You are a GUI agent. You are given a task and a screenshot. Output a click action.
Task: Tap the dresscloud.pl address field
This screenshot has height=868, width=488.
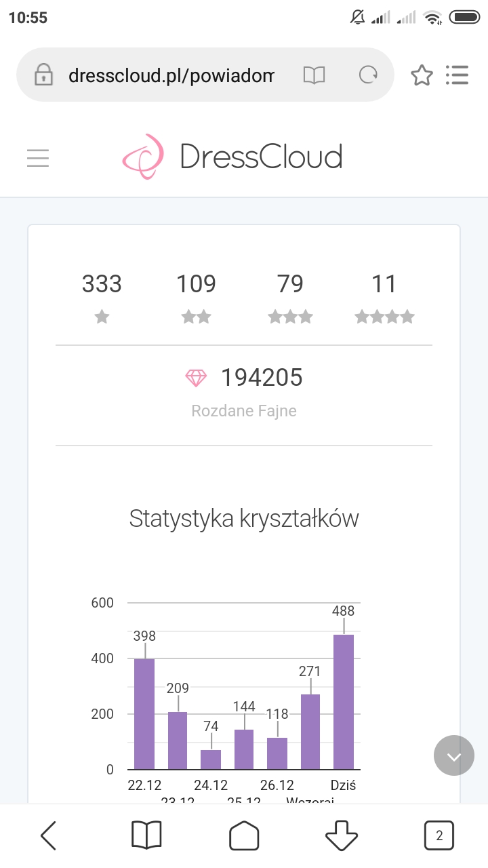click(171, 75)
